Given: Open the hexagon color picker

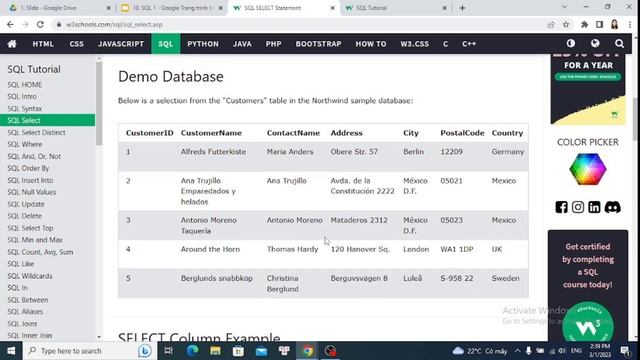Looking at the screenshot, I should pyautogui.click(x=588, y=169).
